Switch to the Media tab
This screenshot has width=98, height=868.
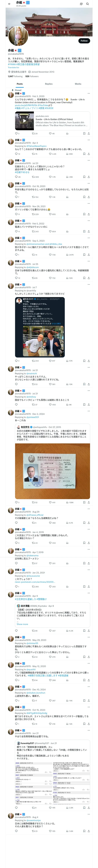click(x=78, y=84)
